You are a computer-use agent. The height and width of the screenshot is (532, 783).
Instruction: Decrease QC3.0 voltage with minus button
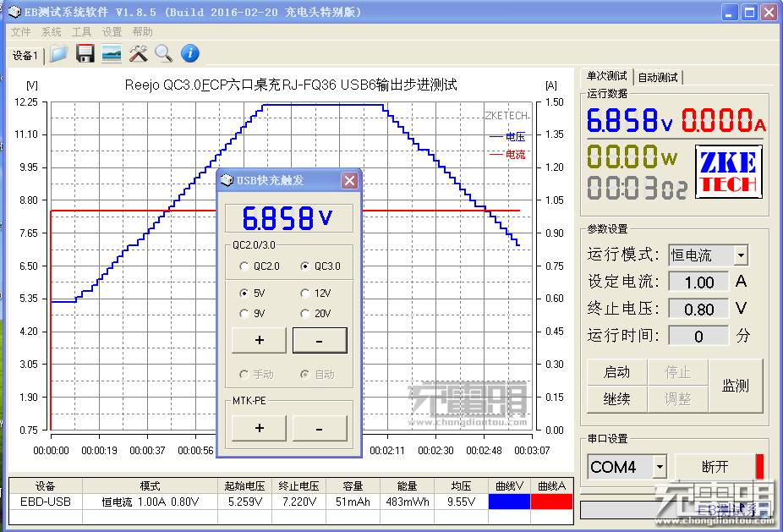coord(320,340)
